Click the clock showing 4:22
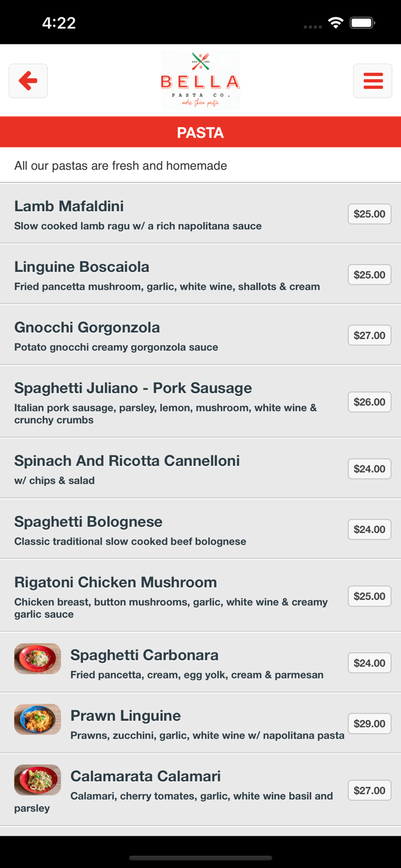401x868 pixels. coord(58,23)
